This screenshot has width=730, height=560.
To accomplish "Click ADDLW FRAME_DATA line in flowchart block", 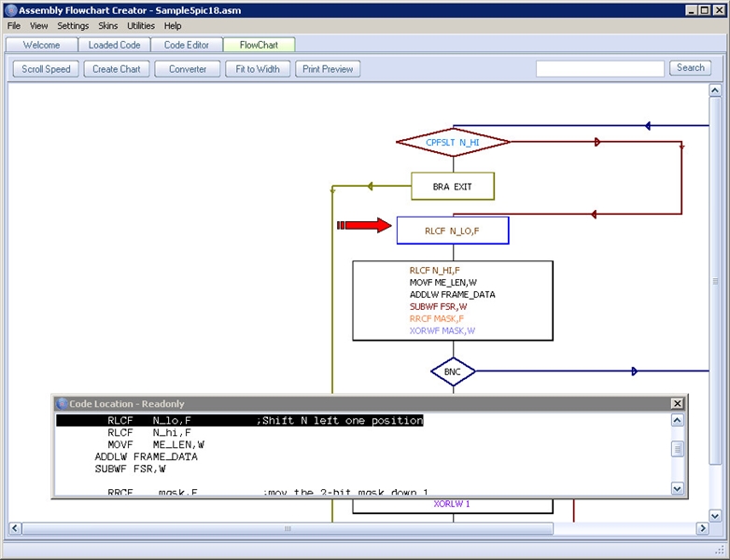I will click(453, 295).
